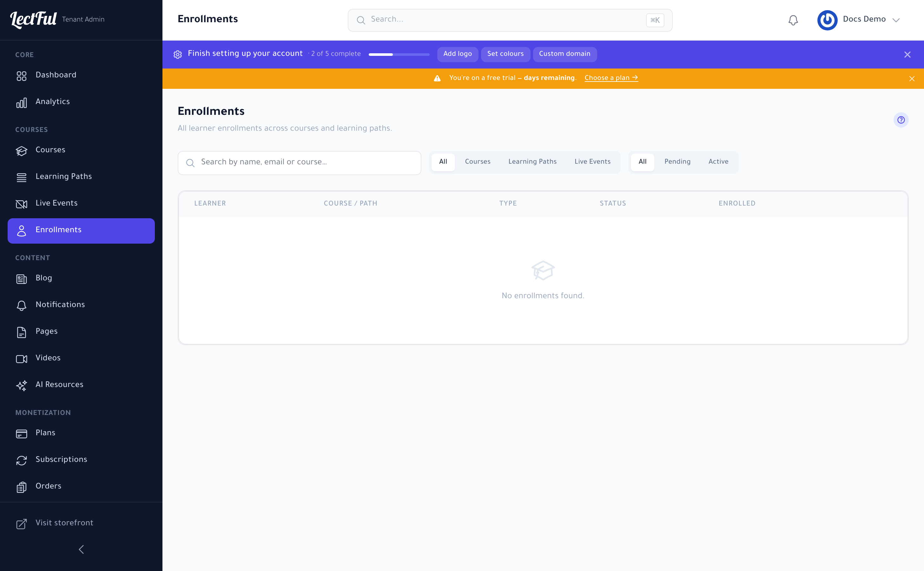This screenshot has width=924, height=571.
Task: Click the LEARNER column header
Action: (210, 204)
